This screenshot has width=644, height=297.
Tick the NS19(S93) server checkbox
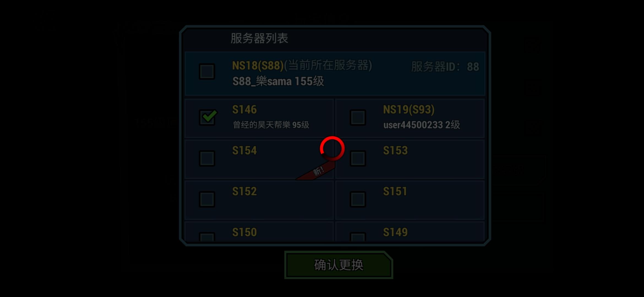point(358,117)
